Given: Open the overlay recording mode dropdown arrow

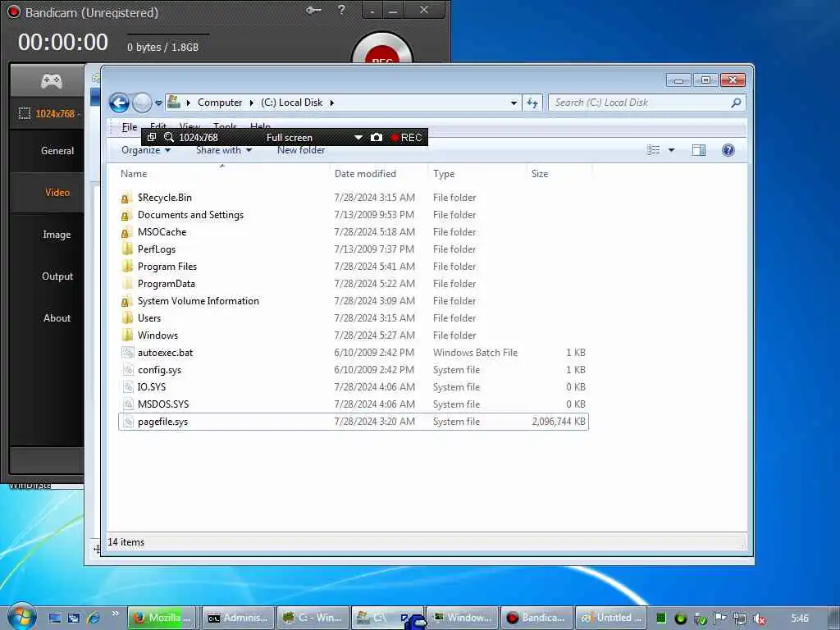Looking at the screenshot, I should click(358, 138).
